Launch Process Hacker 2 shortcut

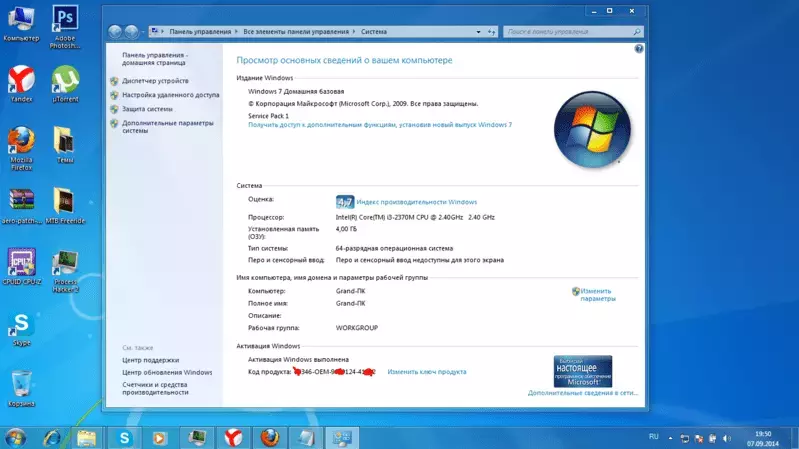tap(65, 271)
